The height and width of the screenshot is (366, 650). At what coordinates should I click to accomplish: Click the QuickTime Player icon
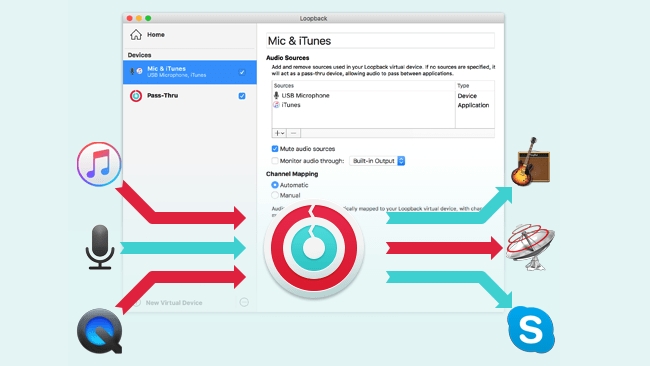point(99,331)
